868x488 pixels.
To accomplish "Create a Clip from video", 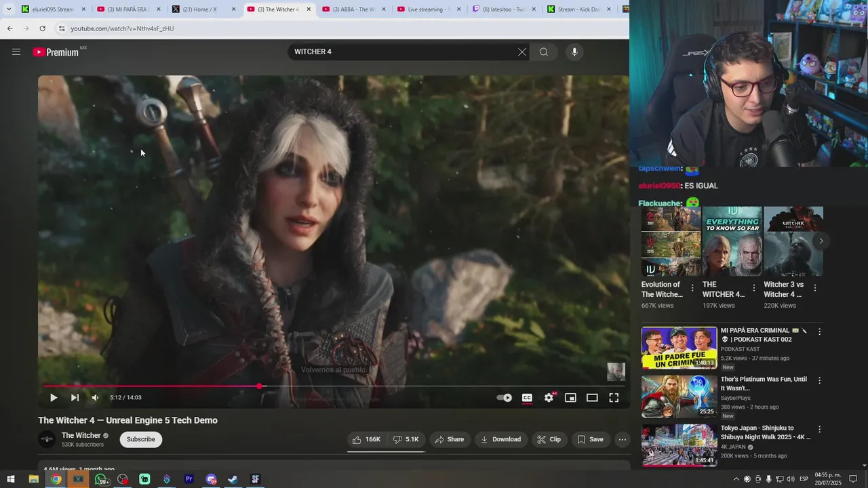I will pyautogui.click(x=549, y=439).
